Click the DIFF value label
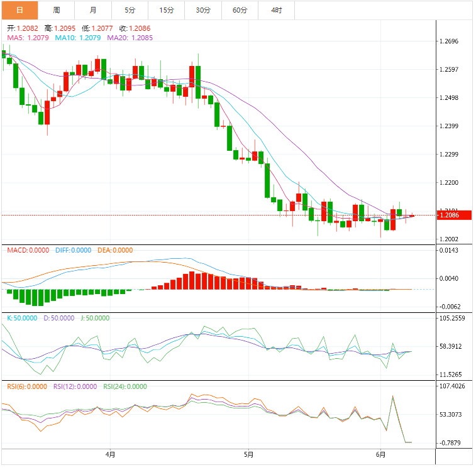 click(x=72, y=250)
